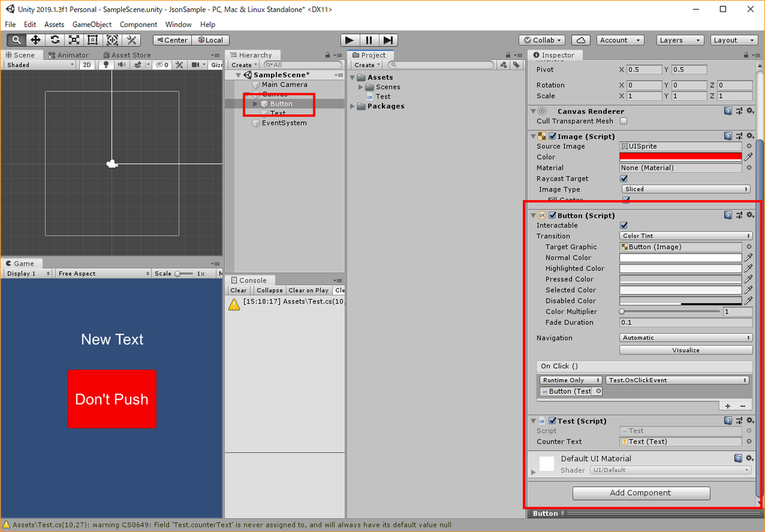Screen dimensions: 765x532
Task: Open the File menu
Action: tap(10, 24)
